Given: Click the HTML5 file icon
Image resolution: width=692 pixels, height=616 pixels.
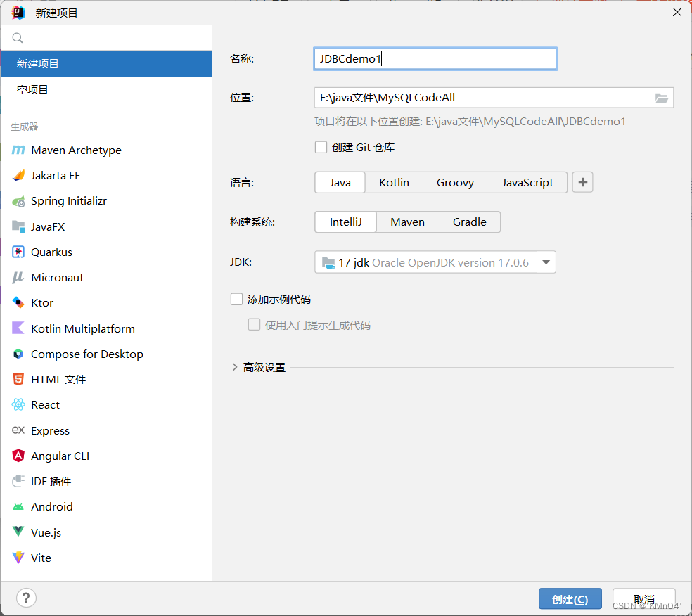Looking at the screenshot, I should [x=18, y=379].
